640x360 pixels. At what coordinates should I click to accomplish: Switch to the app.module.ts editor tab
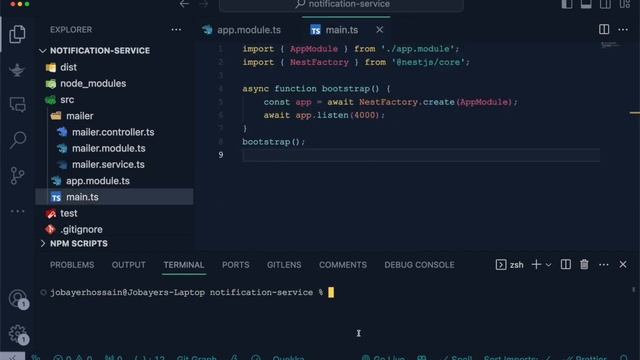[241, 30]
